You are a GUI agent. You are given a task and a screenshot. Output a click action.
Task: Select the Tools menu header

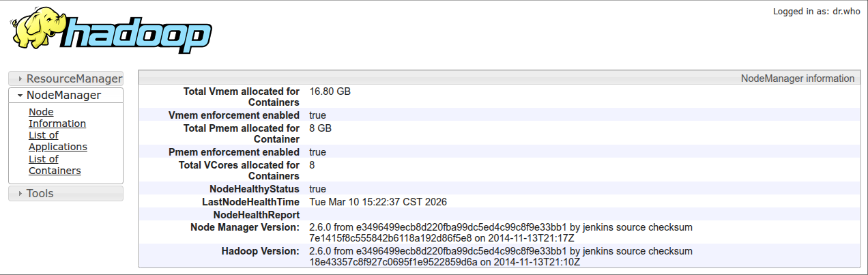tap(40, 194)
